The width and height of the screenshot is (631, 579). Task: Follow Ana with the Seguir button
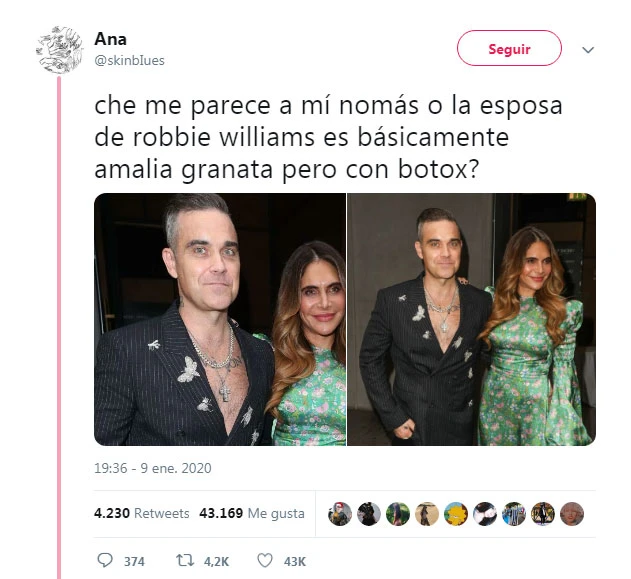[509, 48]
